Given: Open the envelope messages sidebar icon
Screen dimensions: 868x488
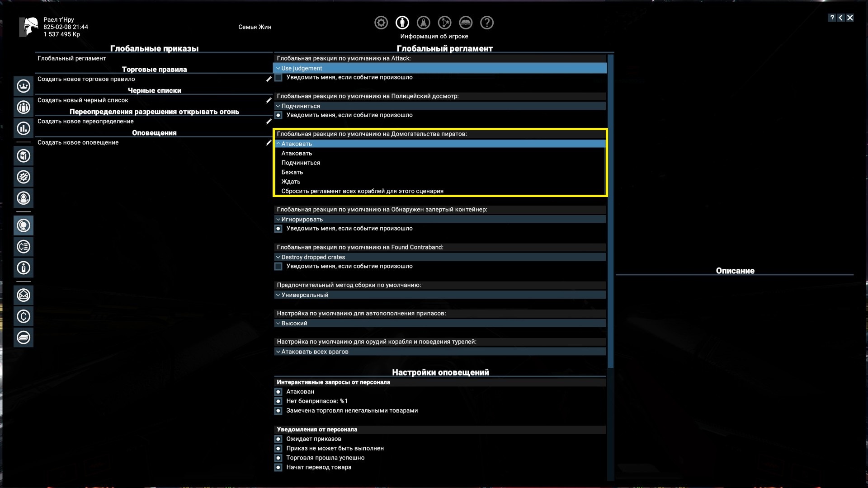Looking at the screenshot, I should [x=24, y=295].
